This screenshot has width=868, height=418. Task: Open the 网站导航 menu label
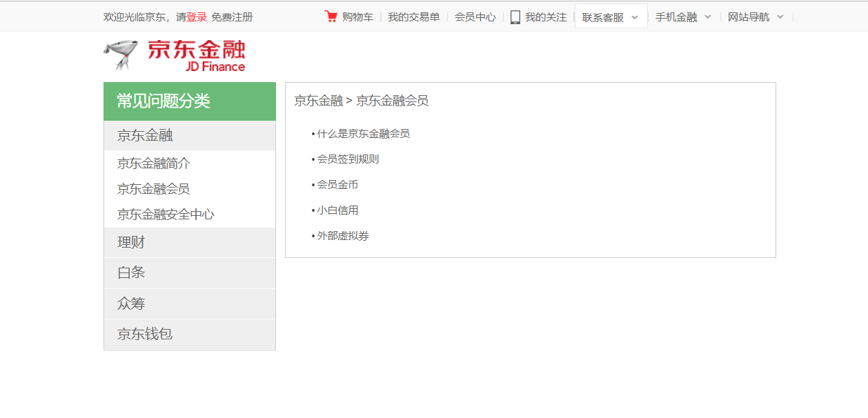coord(749,17)
